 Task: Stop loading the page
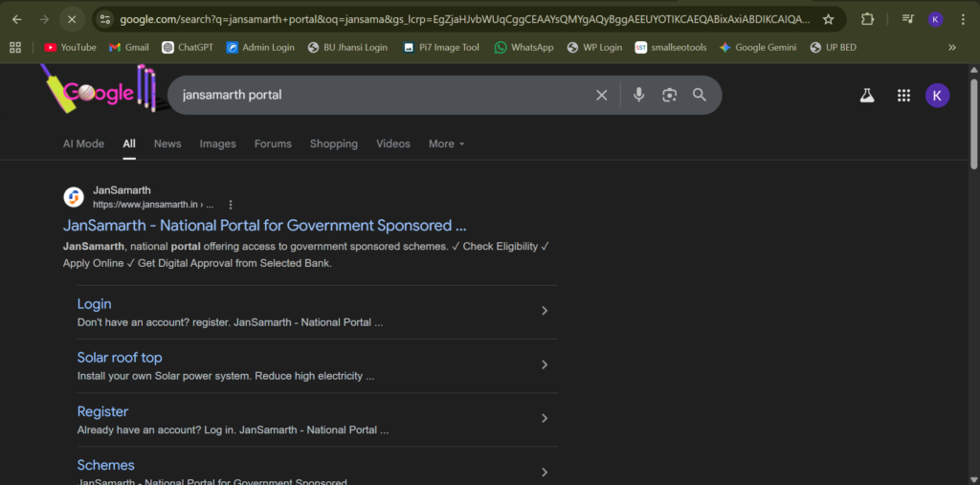[x=72, y=19]
